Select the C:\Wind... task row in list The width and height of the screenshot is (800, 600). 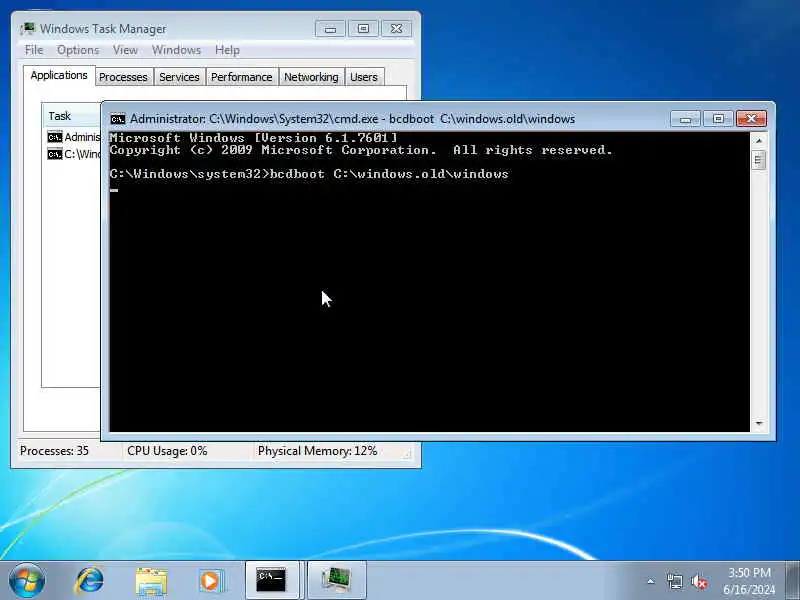point(73,154)
